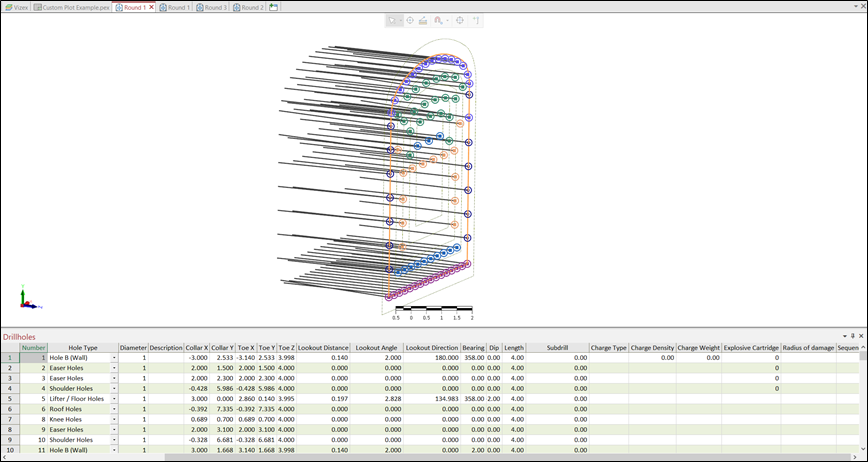The height and width of the screenshot is (462, 868).
Task: Click the 'Knee Holes' hole type cell
Action: point(79,419)
